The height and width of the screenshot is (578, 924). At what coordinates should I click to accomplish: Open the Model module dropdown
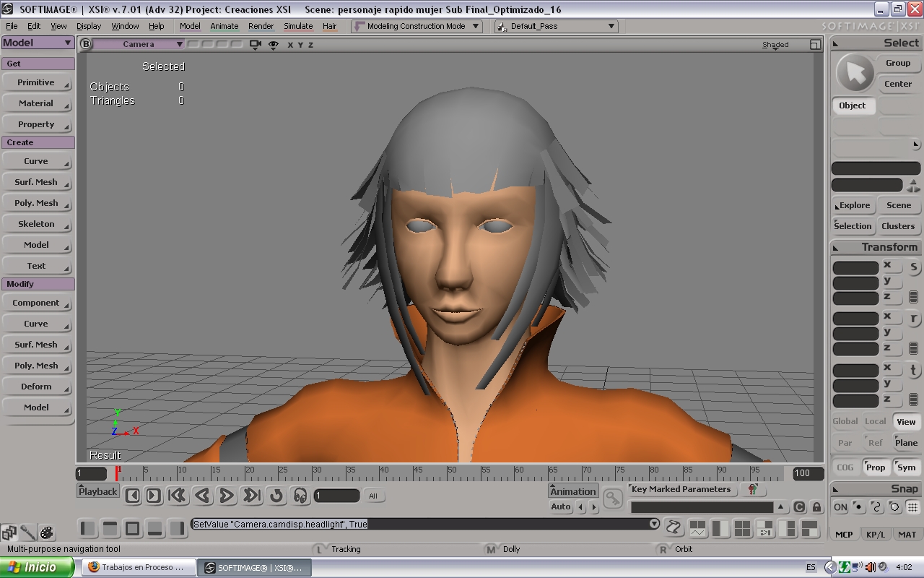[x=38, y=43]
